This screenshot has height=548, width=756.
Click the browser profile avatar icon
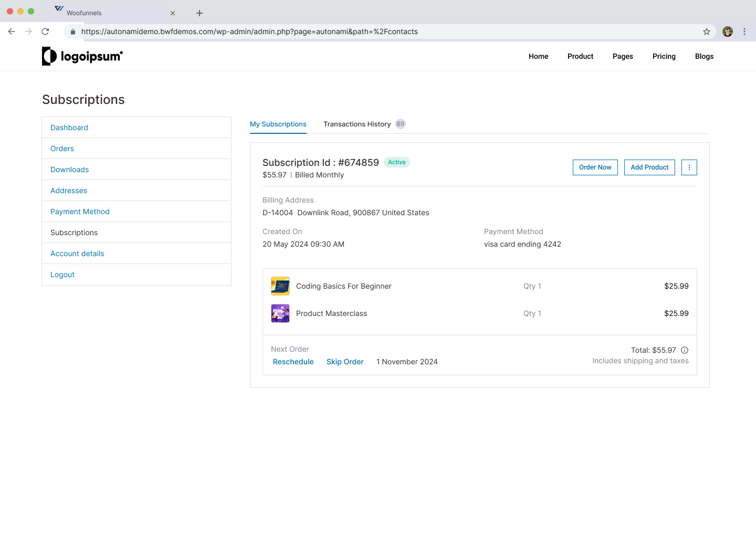727,31
